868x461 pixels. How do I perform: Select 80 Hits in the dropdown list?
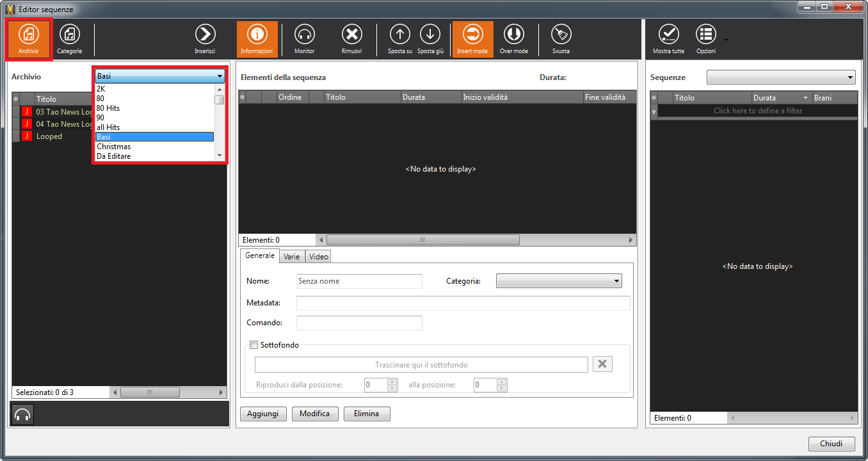(154, 108)
